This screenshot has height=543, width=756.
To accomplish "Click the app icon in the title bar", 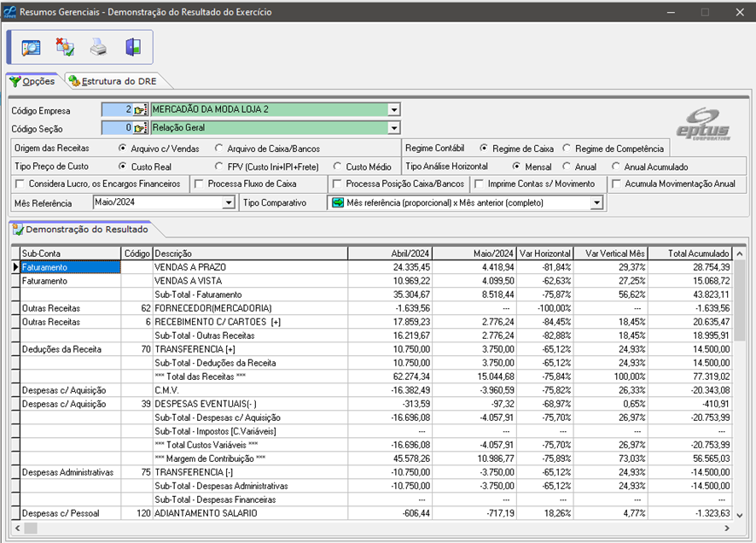I will click(x=9, y=12).
